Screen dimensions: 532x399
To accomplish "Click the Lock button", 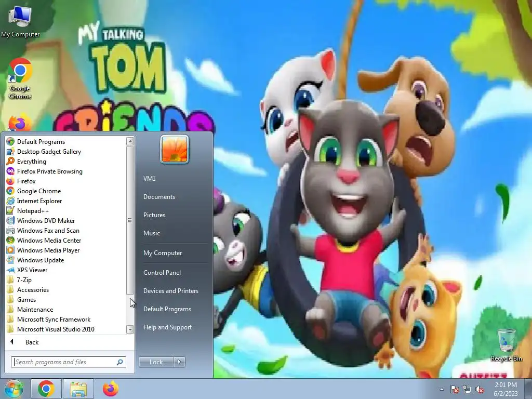I will 156,362.
